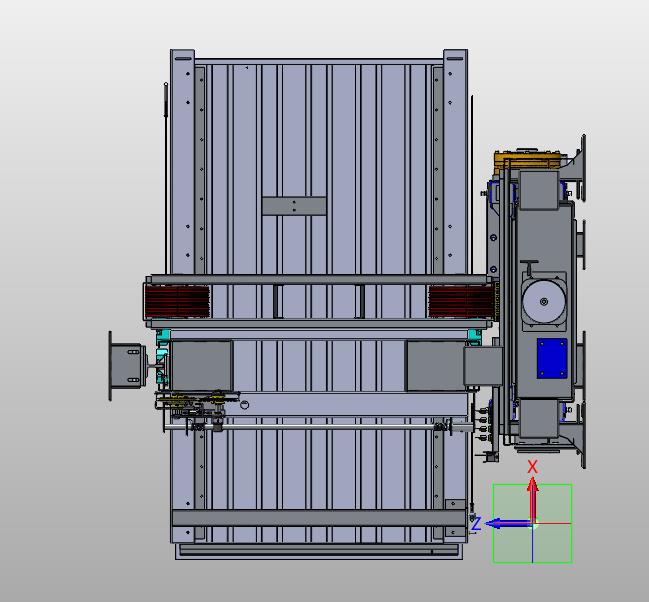Select the green triad plane square

[532, 523]
